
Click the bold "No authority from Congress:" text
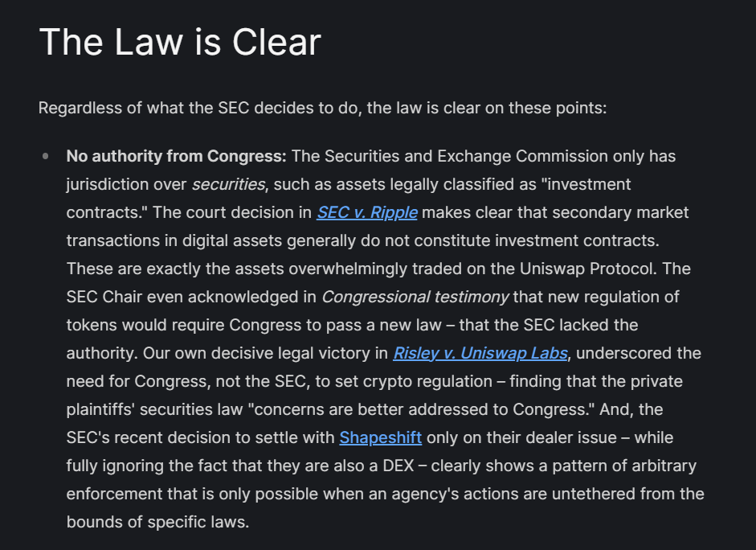[176, 156]
